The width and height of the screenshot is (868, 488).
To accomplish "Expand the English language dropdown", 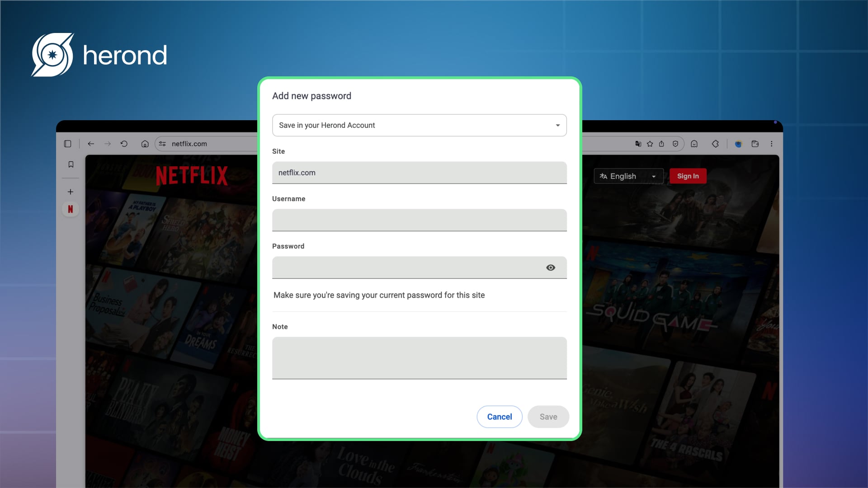I will pos(628,176).
